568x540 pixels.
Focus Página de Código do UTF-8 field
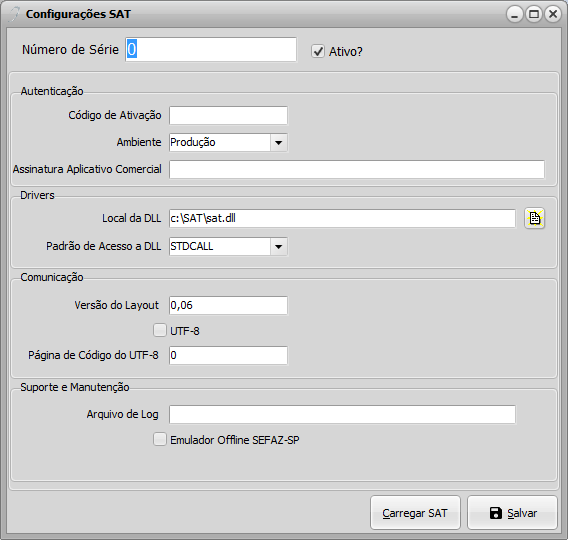[228, 355]
